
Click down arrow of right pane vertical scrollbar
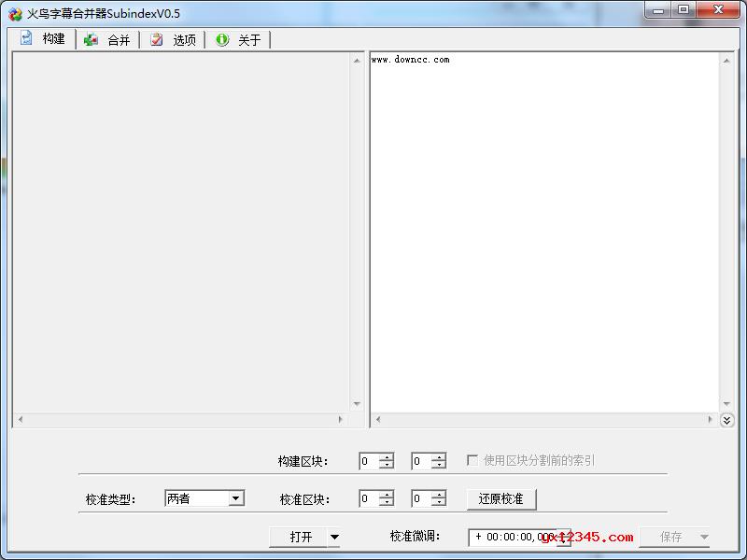tap(726, 404)
